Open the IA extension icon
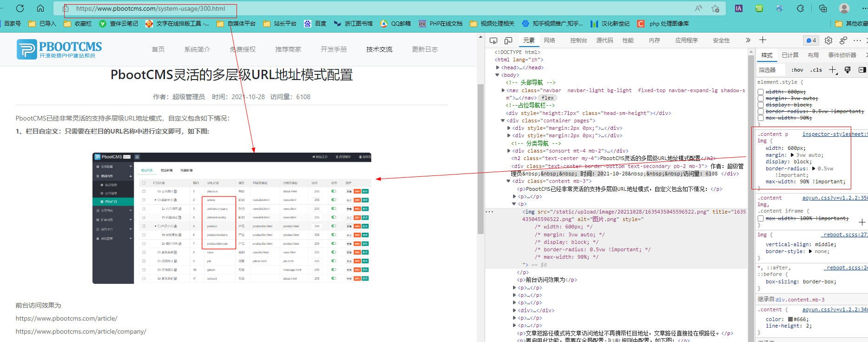The image size is (868, 342). point(739,8)
